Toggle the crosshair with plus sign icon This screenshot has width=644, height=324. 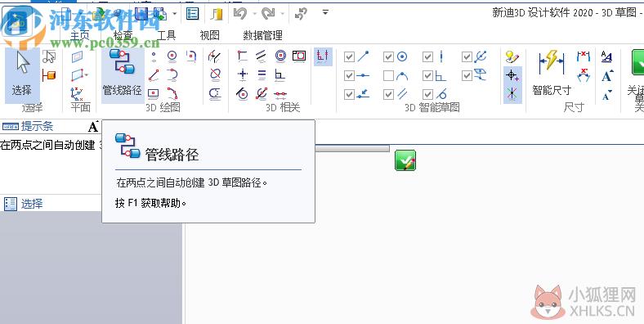pos(512,75)
